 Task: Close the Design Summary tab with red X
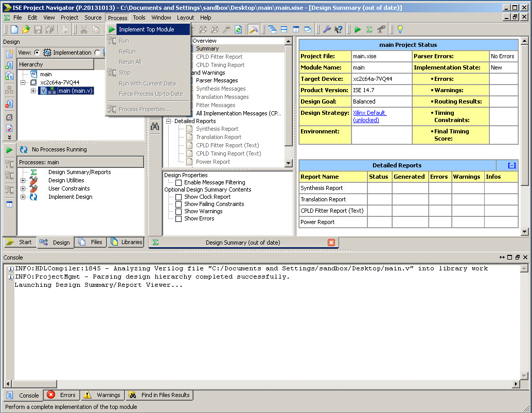pos(331,243)
